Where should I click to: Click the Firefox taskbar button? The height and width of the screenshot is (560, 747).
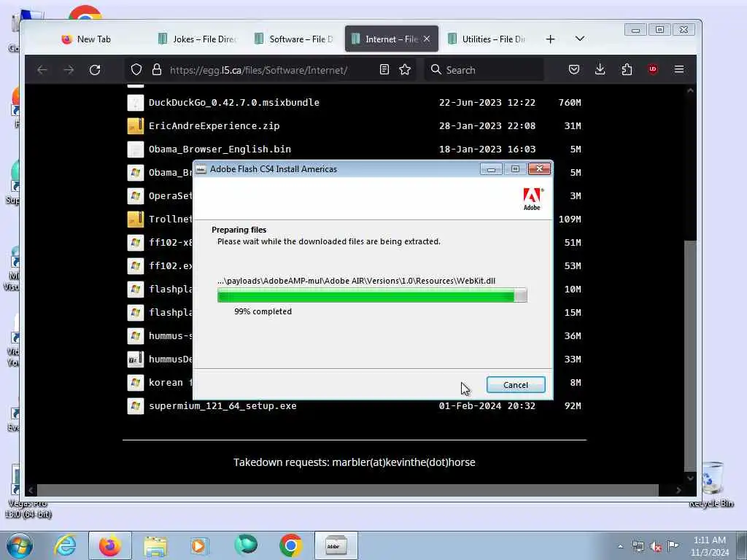point(110,545)
